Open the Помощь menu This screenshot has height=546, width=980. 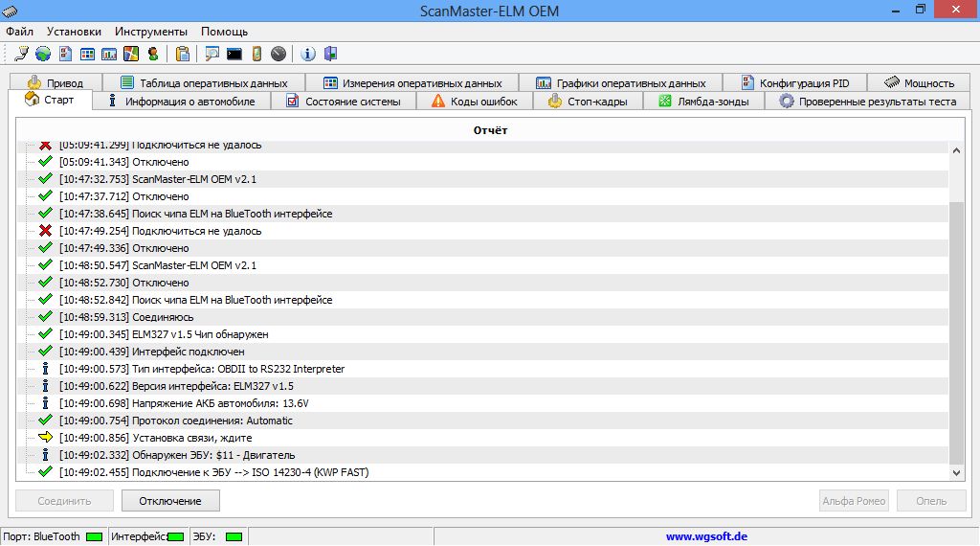[x=224, y=32]
